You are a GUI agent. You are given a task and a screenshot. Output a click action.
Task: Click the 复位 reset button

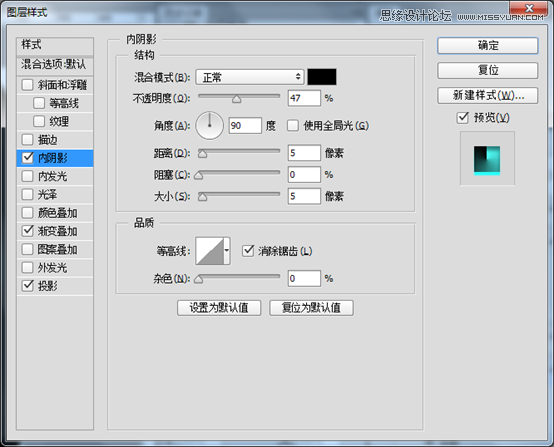488,70
